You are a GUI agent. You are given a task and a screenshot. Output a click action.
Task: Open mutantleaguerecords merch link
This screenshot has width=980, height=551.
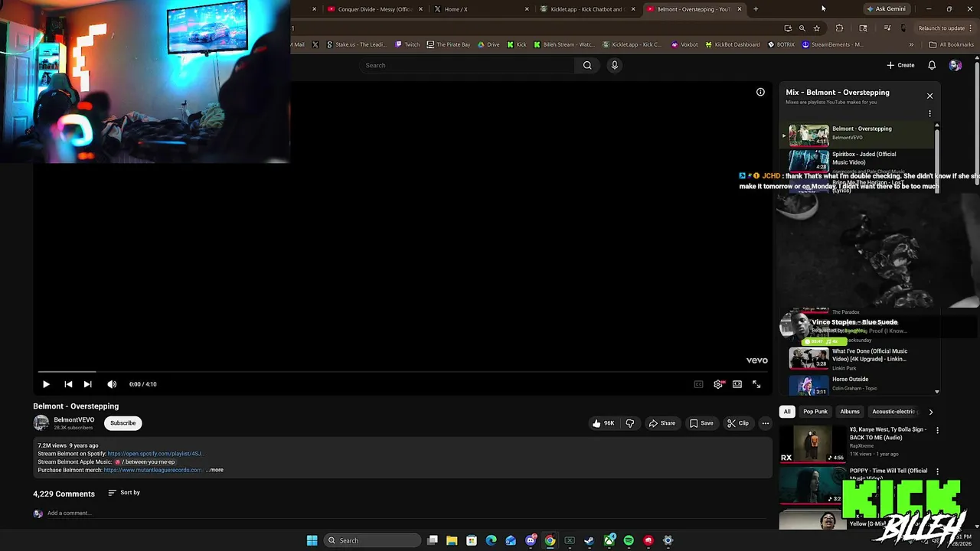pos(153,470)
